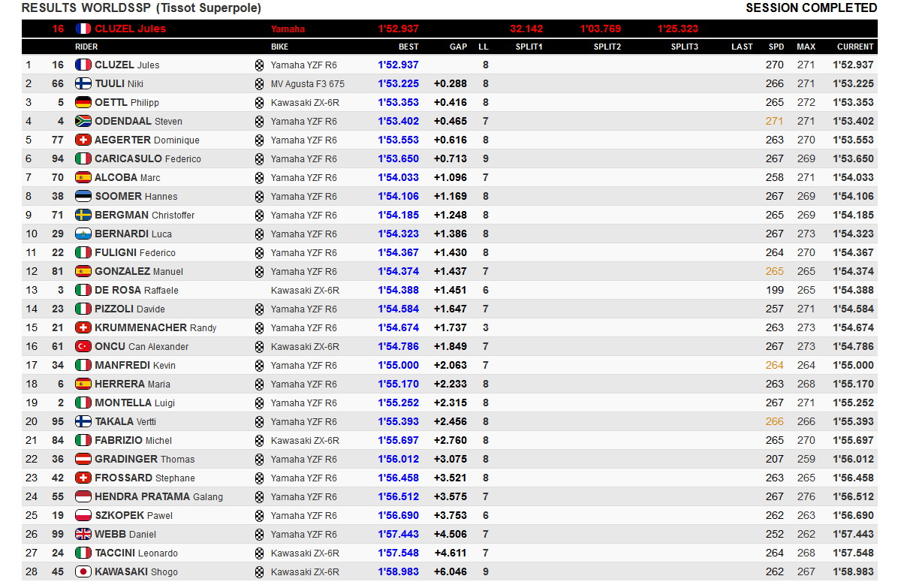Select rider name FROSSARD Stephane
Screen dimensions: 901x588
(145, 478)
